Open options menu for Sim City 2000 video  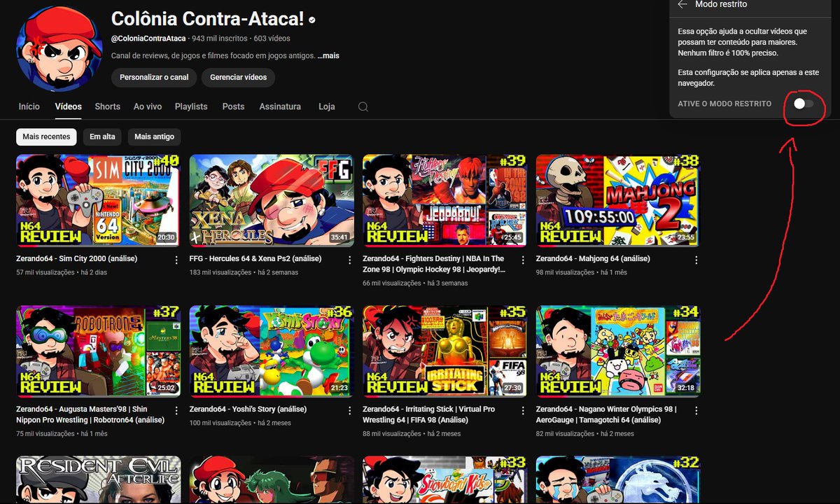[x=176, y=260]
